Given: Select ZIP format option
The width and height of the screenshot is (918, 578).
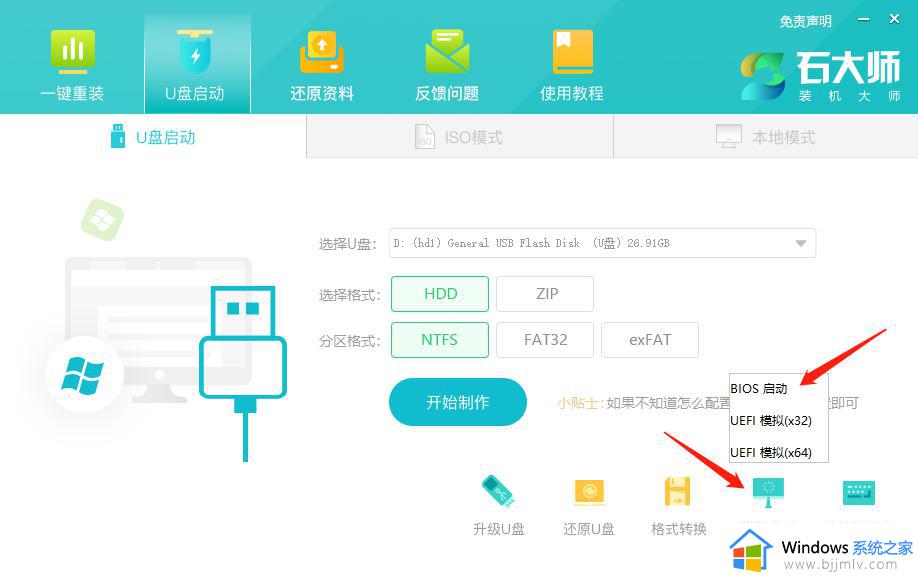Looking at the screenshot, I should coord(545,294).
